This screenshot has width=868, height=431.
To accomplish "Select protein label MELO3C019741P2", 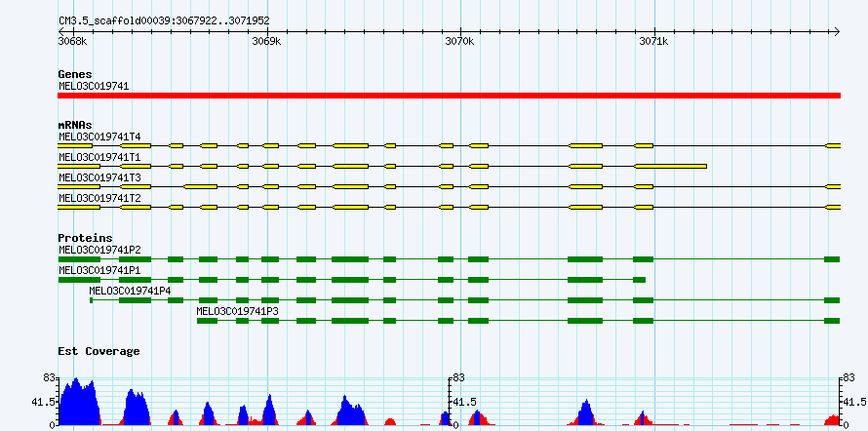I will 99,250.
